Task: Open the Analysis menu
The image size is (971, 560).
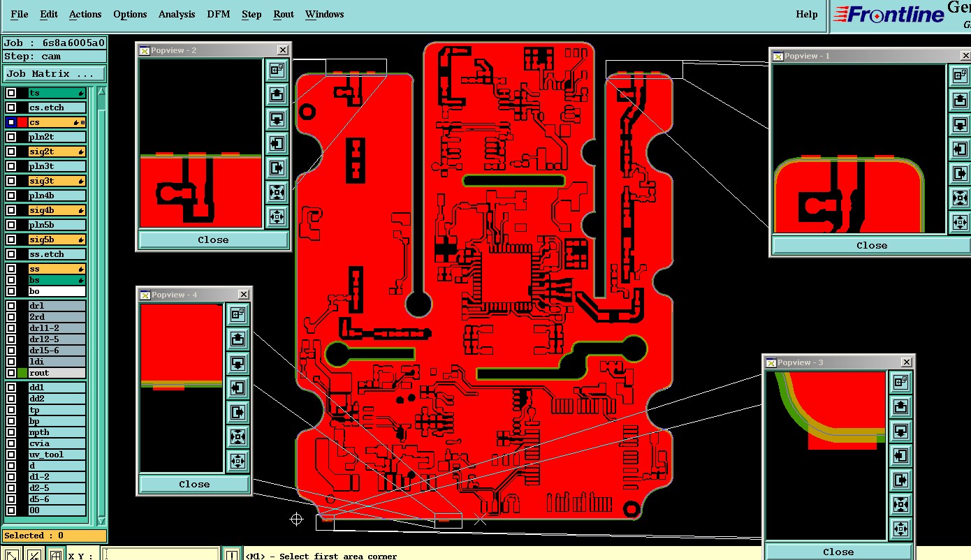Action: [x=177, y=14]
